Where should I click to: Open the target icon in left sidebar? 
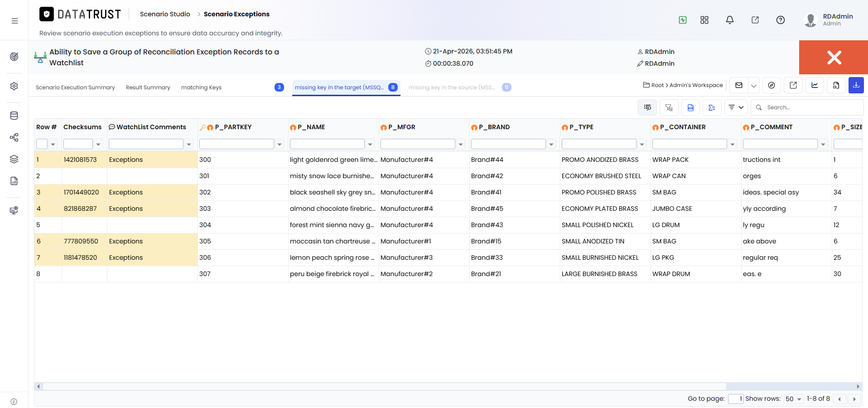(14, 57)
